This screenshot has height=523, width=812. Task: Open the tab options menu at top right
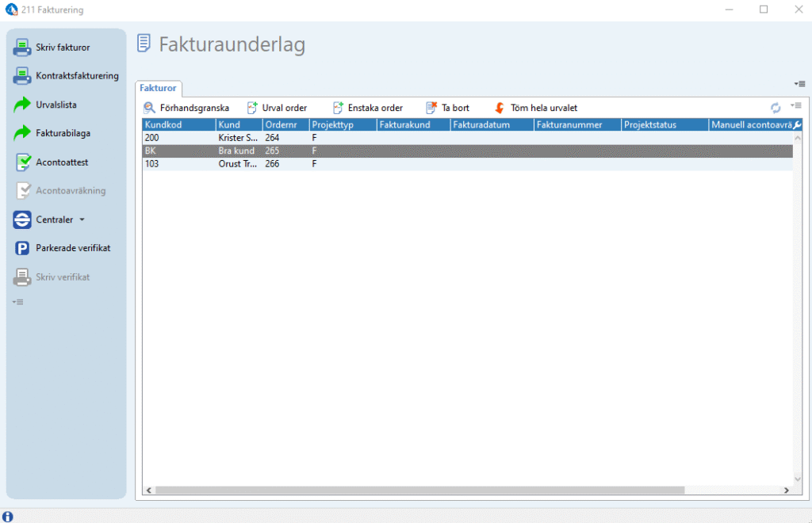click(x=799, y=84)
